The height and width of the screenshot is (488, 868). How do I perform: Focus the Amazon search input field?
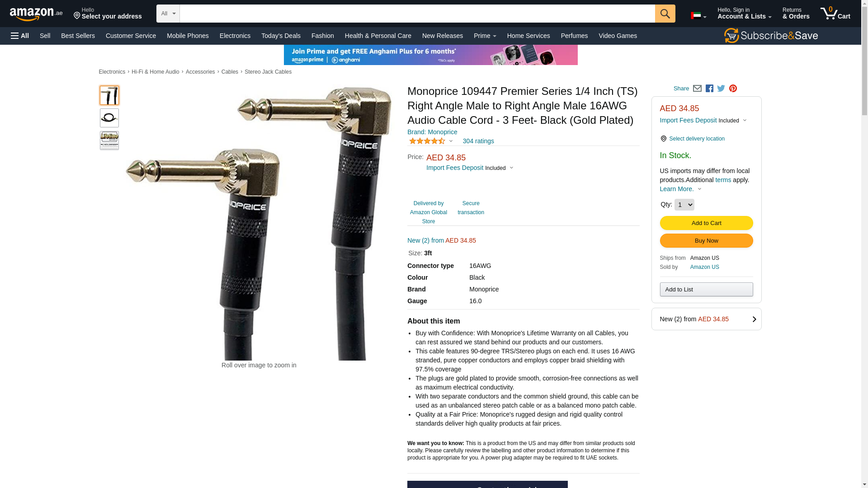[x=417, y=14]
